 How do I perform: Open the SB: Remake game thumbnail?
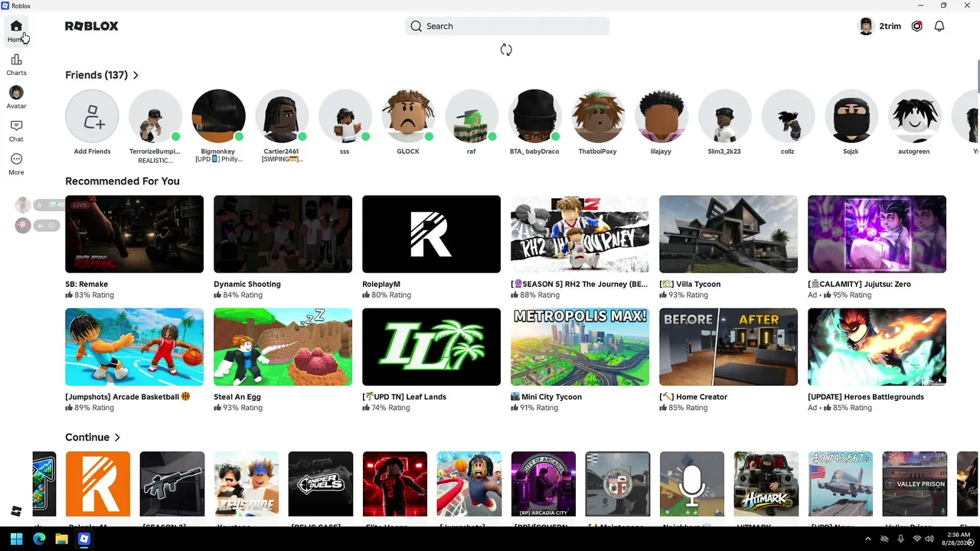tap(134, 234)
